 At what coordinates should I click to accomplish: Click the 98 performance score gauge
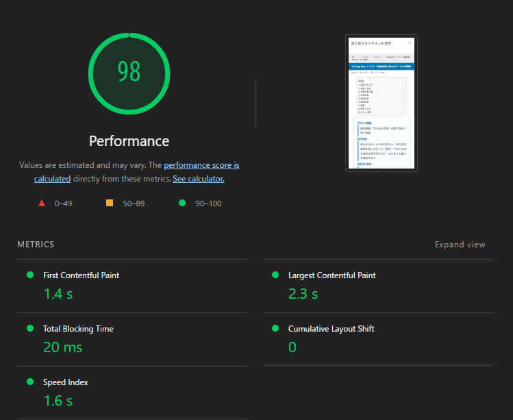click(129, 72)
